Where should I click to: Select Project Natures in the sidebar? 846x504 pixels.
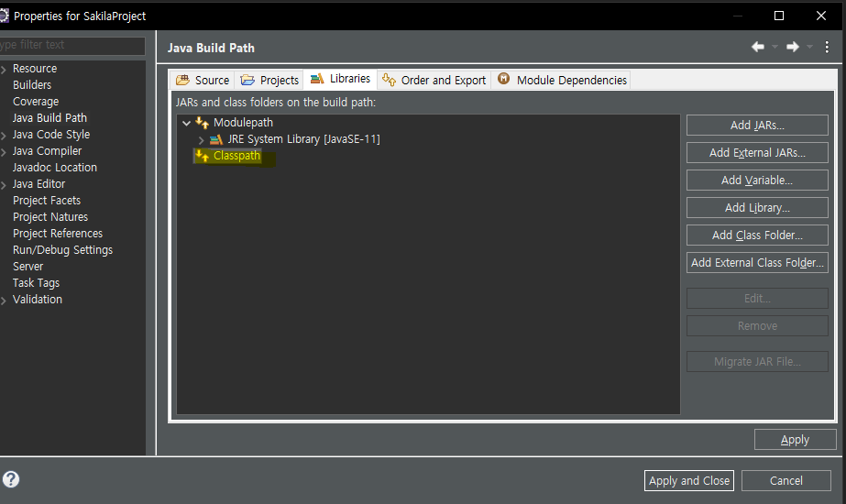pyautogui.click(x=50, y=217)
